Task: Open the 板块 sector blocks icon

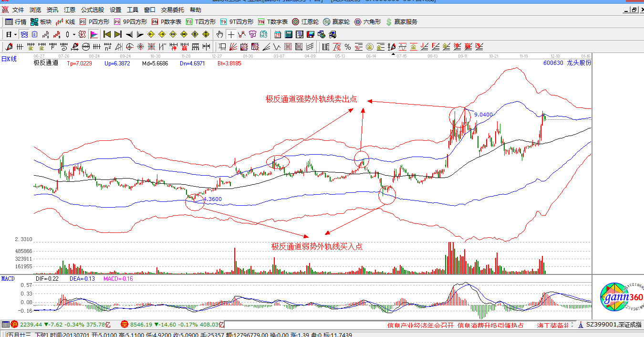Action: 33,21
